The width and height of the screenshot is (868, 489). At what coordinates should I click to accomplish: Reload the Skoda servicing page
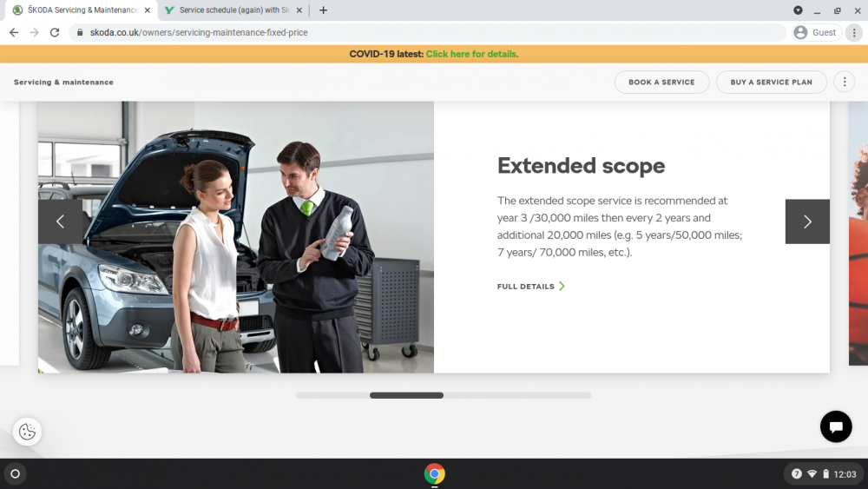(x=54, y=33)
